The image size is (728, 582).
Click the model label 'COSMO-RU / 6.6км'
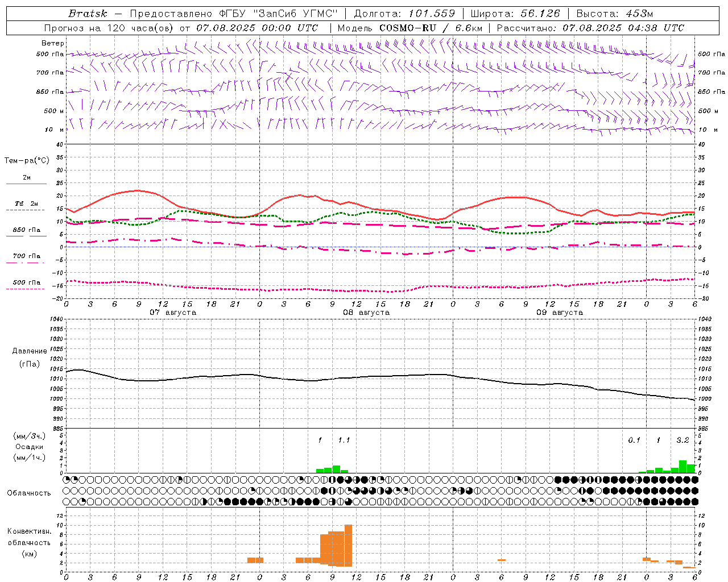431,28
